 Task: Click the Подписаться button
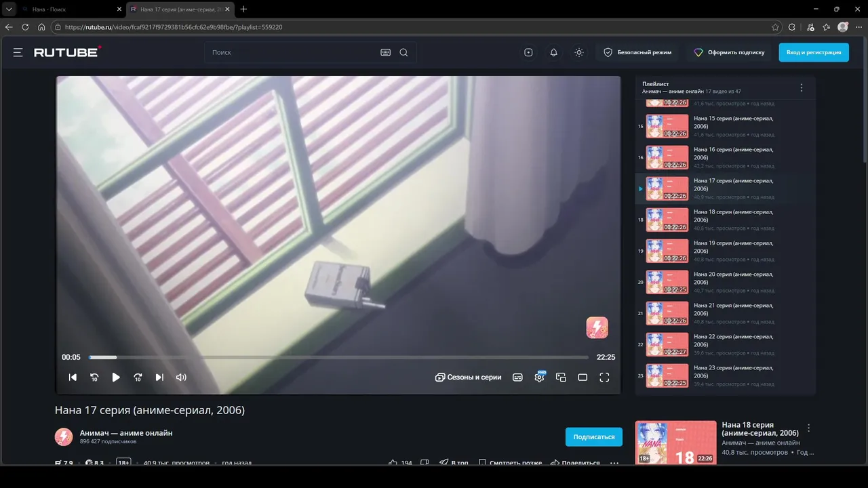(x=593, y=437)
